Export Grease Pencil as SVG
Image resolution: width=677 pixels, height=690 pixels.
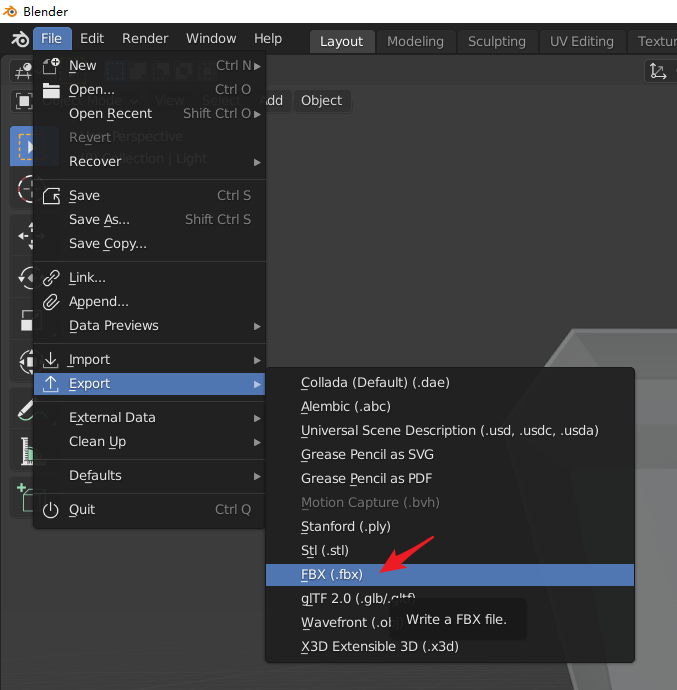point(450,455)
